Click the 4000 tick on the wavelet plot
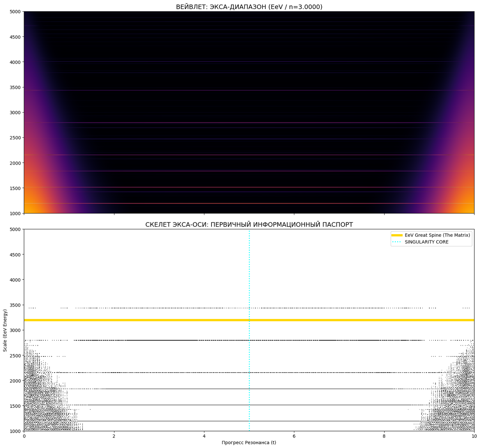The image size is (480, 448). click(x=15, y=62)
